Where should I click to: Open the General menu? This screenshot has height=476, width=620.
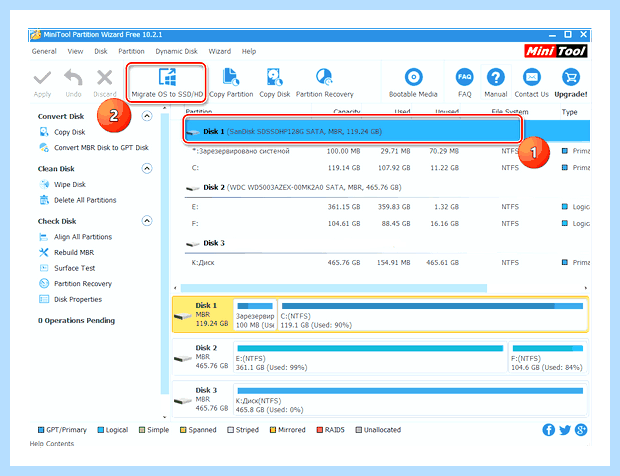click(44, 51)
